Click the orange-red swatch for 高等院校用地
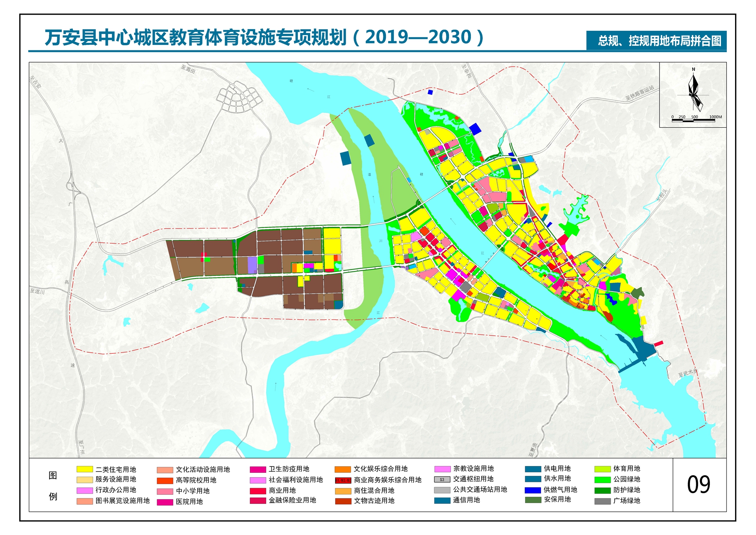This screenshot has height=535, width=756. pyautogui.click(x=165, y=481)
